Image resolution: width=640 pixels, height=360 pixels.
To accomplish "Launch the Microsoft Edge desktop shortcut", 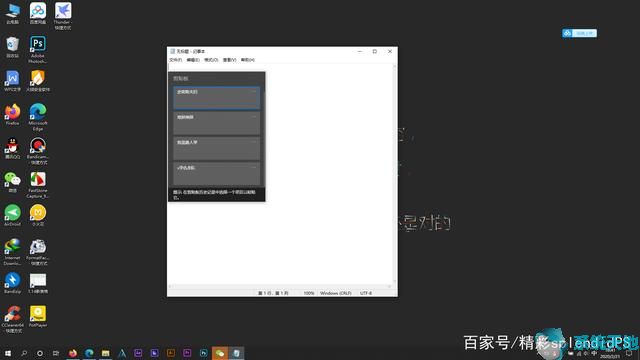I will point(38,117).
